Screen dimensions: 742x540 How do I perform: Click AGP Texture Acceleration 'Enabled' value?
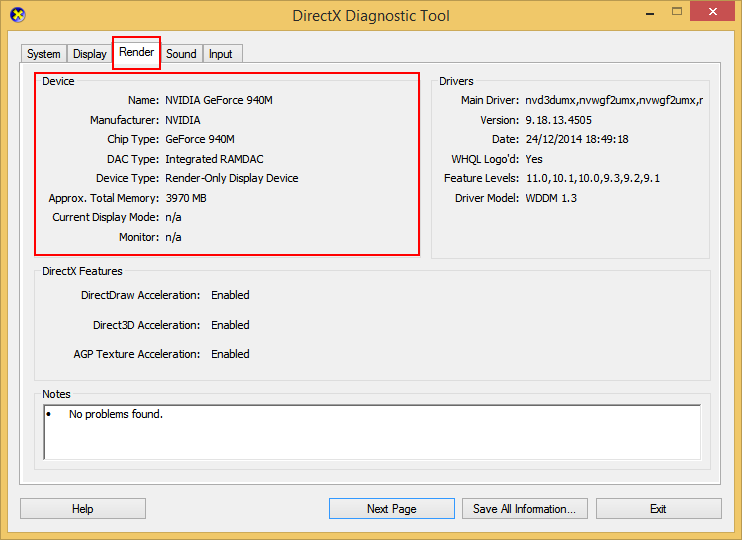230,354
